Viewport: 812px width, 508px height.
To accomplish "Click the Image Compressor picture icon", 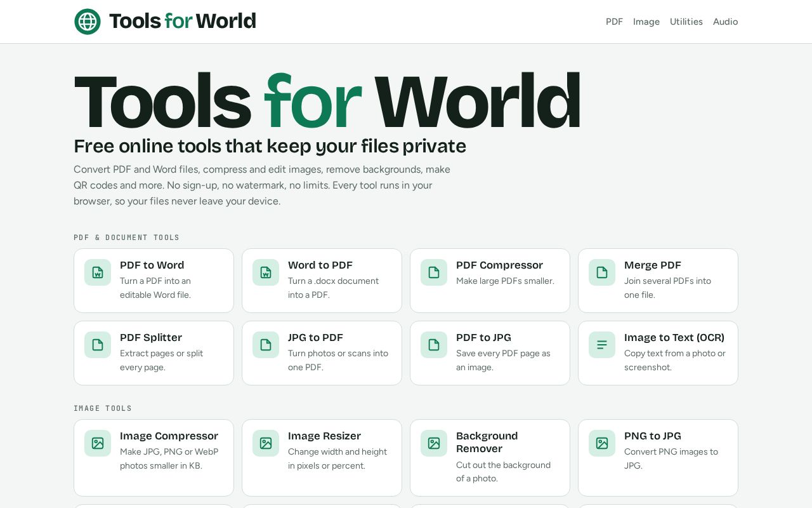I will 98,443.
